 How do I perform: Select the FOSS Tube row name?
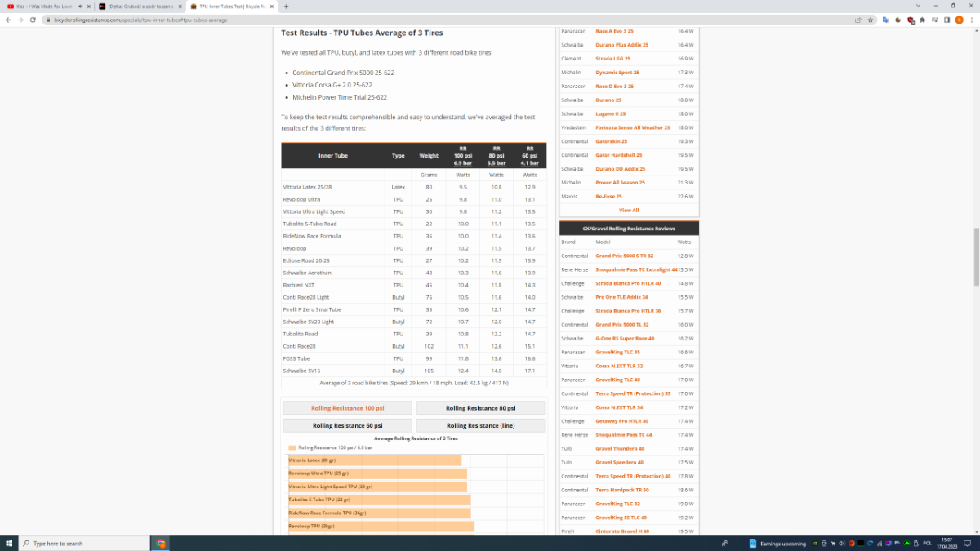click(296, 358)
